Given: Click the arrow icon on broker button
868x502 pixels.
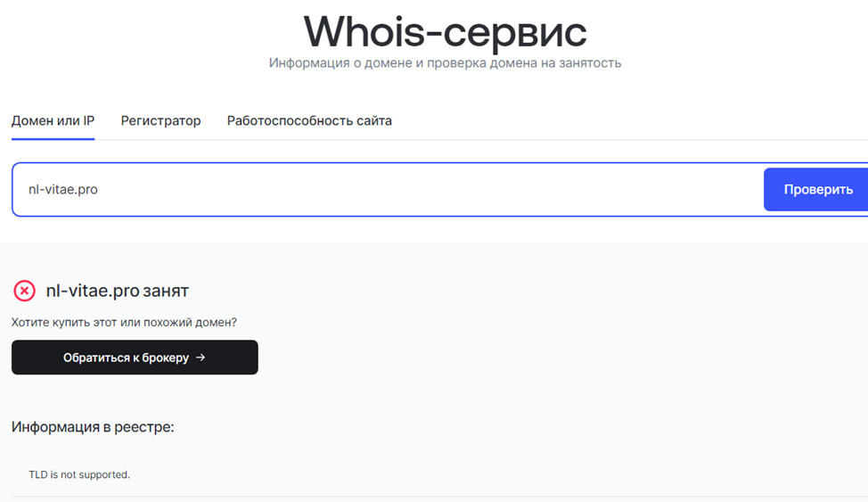Looking at the screenshot, I should click(201, 358).
